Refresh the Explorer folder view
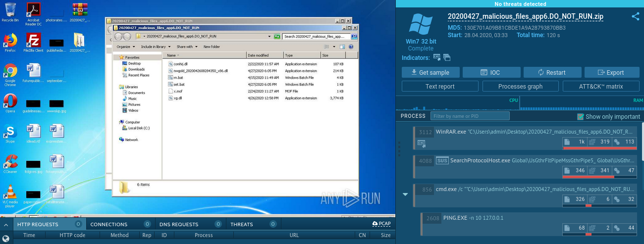 point(277,37)
